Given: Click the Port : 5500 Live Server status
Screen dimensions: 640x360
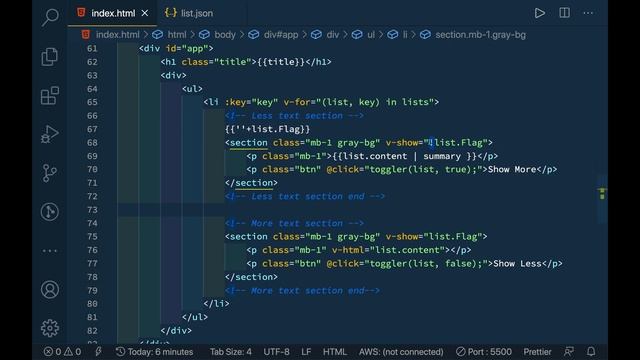Looking at the screenshot, I should point(484,351).
